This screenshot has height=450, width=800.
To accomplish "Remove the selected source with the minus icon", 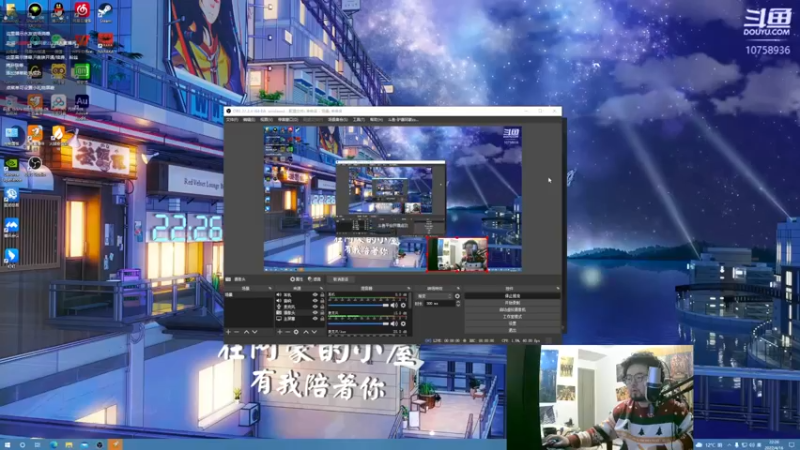I will coord(287,332).
